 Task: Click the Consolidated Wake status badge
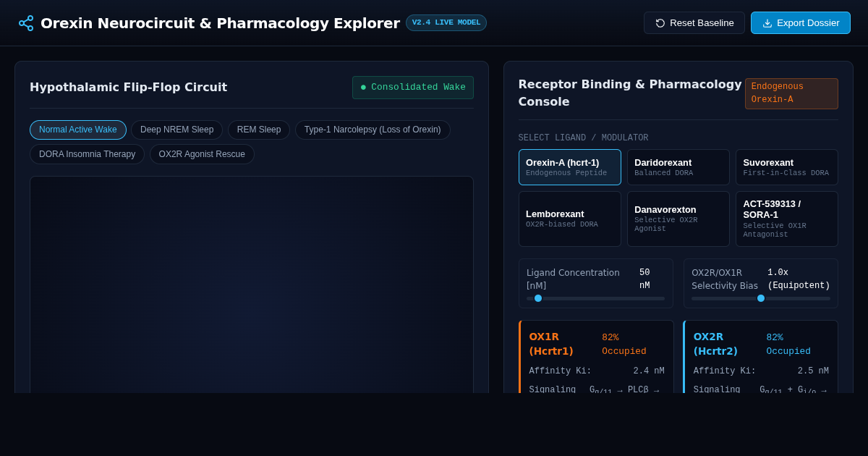(413, 88)
